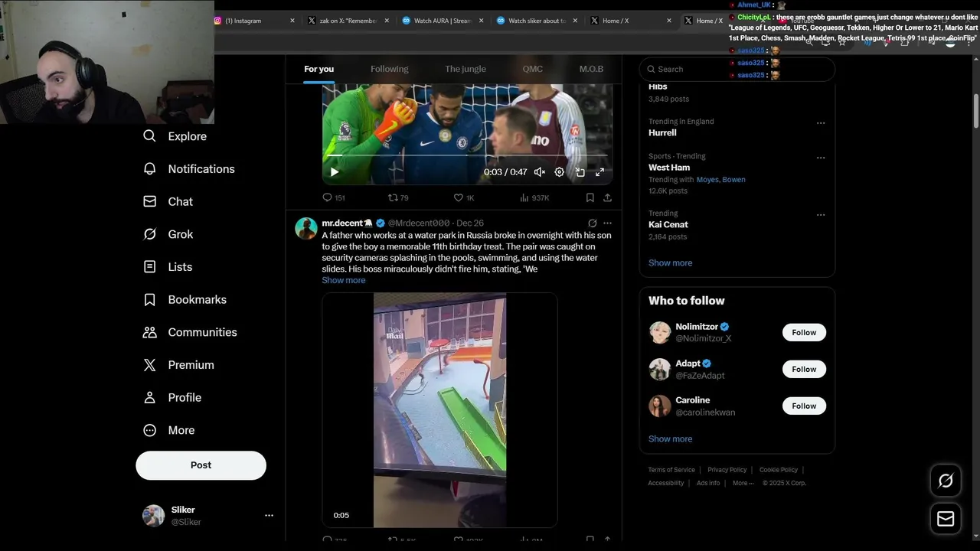
Task: Open Sliker account avatar
Action: tap(153, 516)
